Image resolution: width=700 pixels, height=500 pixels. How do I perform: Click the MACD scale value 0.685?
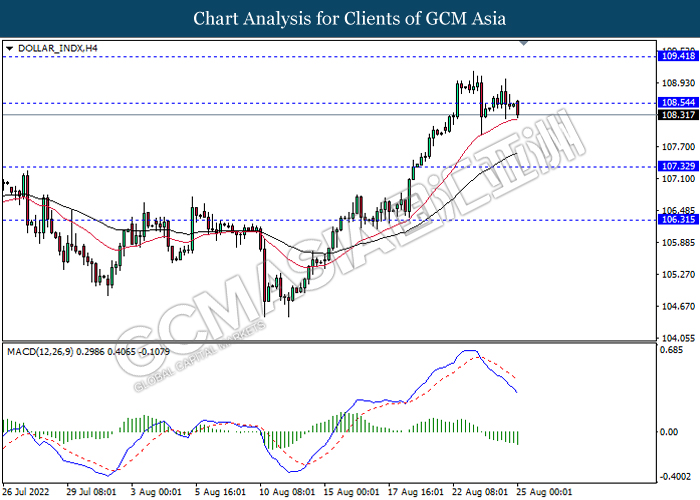(x=672, y=350)
